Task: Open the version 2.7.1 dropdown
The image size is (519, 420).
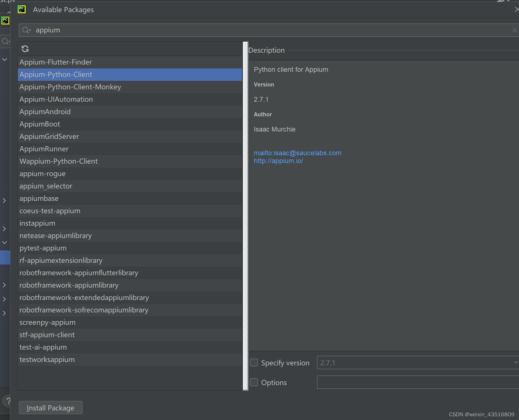Action: (515, 363)
